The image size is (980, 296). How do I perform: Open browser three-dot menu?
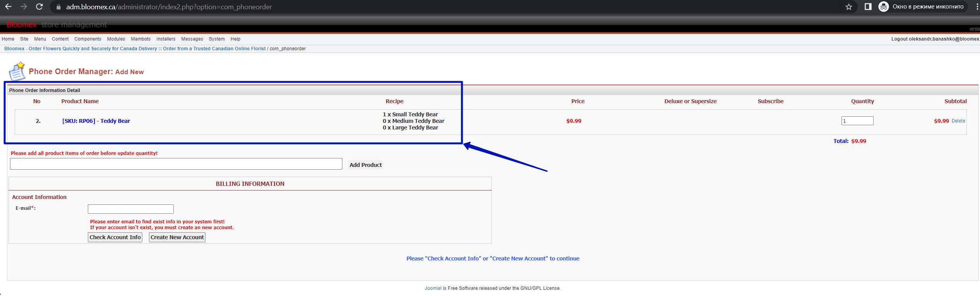pos(977,7)
